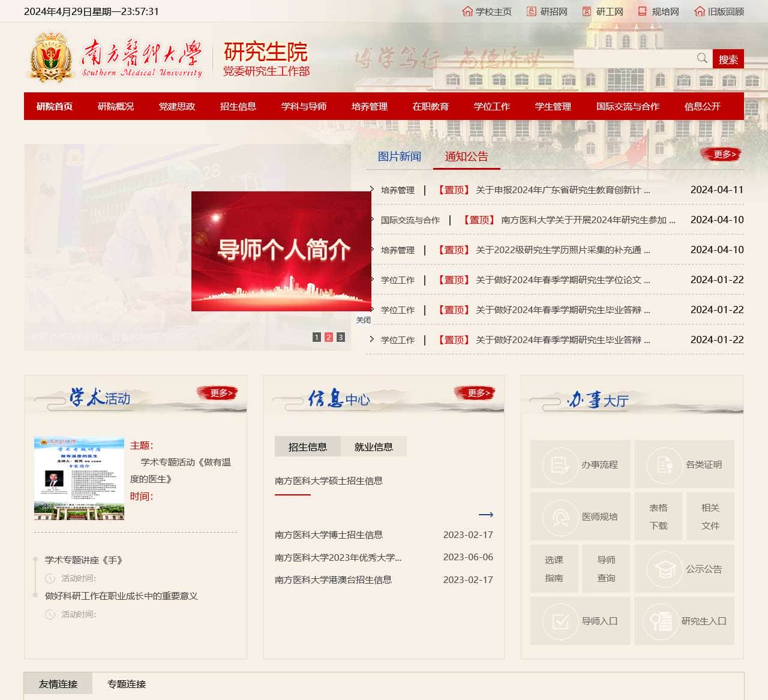The height and width of the screenshot is (700, 768).
Task: Click 更多 button in 学术活动 panel
Action: click(x=217, y=393)
